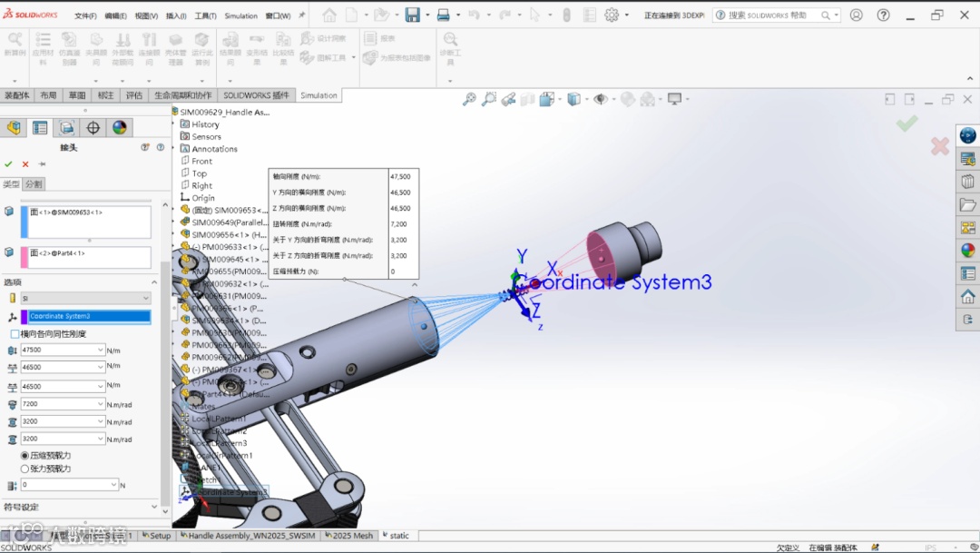
Task: Select 压缩预载力 radio button
Action: pyautogui.click(x=25, y=456)
